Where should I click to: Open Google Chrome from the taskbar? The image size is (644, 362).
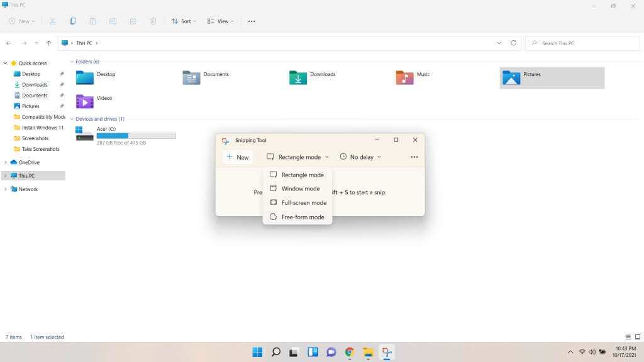coord(350,352)
